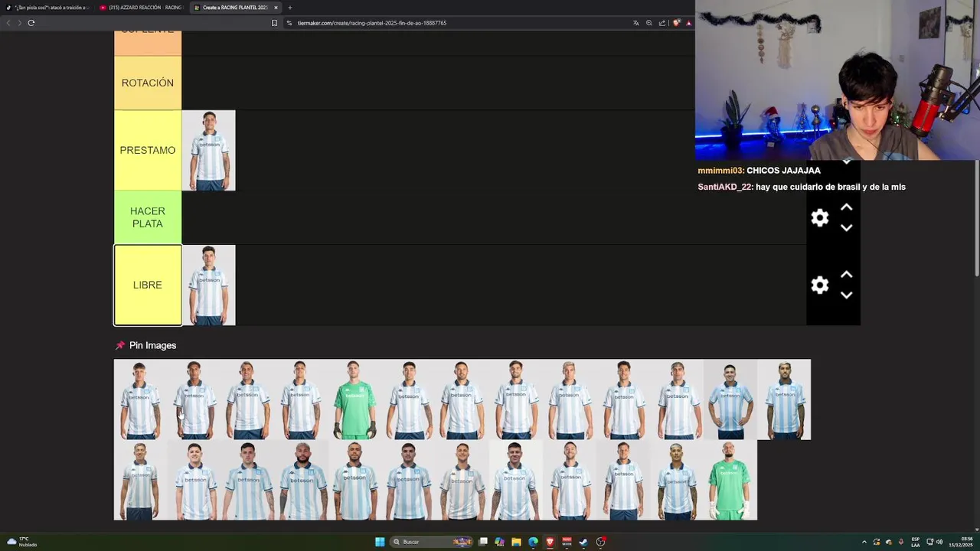Switch to the TikTok browser tab

[47, 8]
